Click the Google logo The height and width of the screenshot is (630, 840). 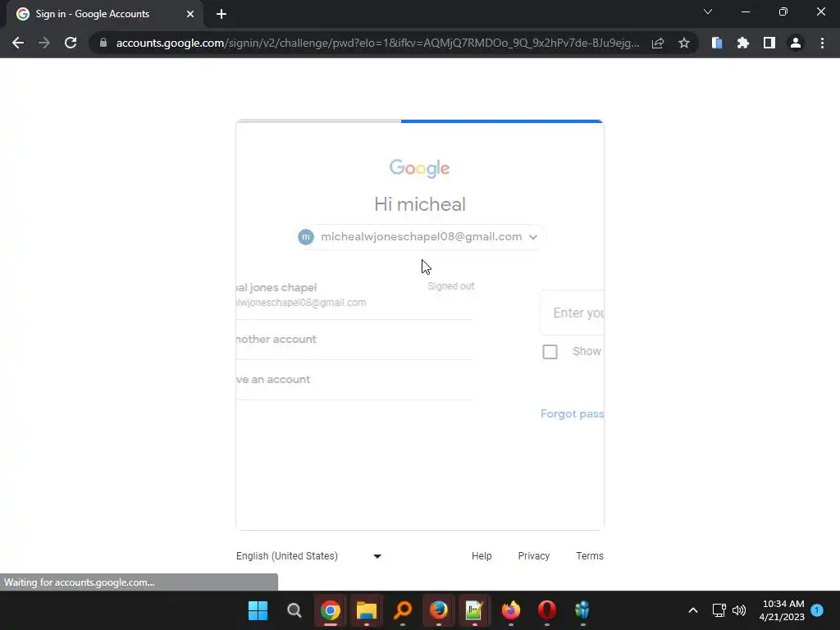(x=419, y=168)
